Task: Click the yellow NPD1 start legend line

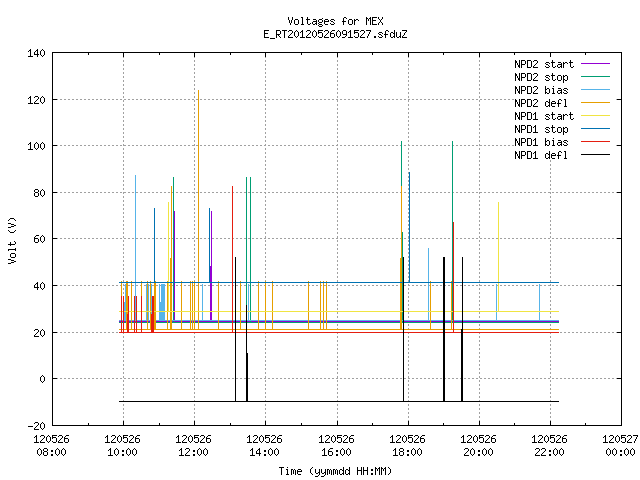Action: (x=596, y=116)
